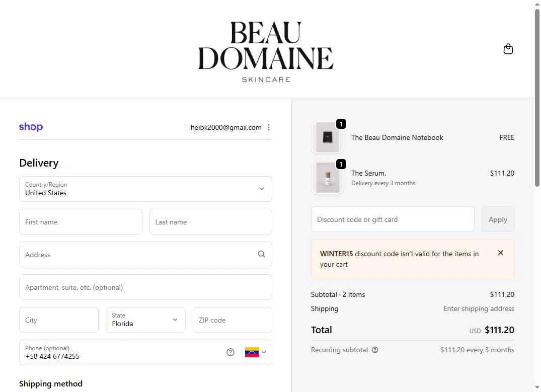Click the Beau Domaine Skincare logo

(266, 52)
